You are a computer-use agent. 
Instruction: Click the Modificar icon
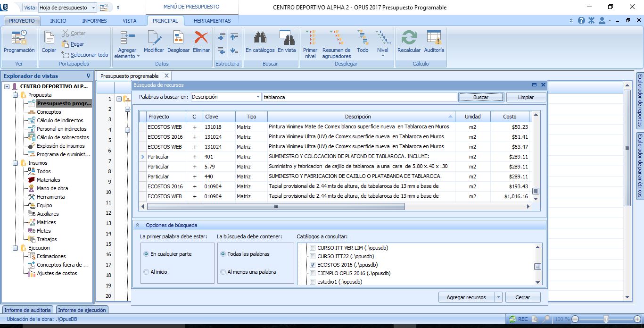pyautogui.click(x=154, y=39)
